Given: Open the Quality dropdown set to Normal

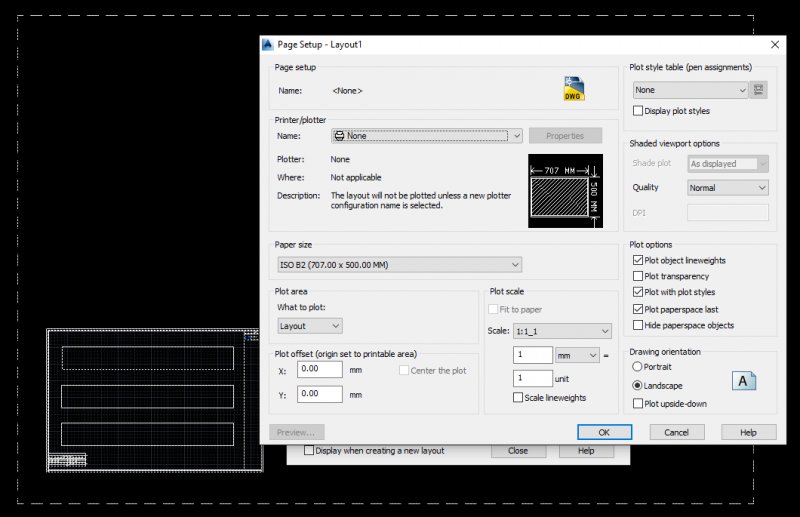Looking at the screenshot, I should coord(728,188).
